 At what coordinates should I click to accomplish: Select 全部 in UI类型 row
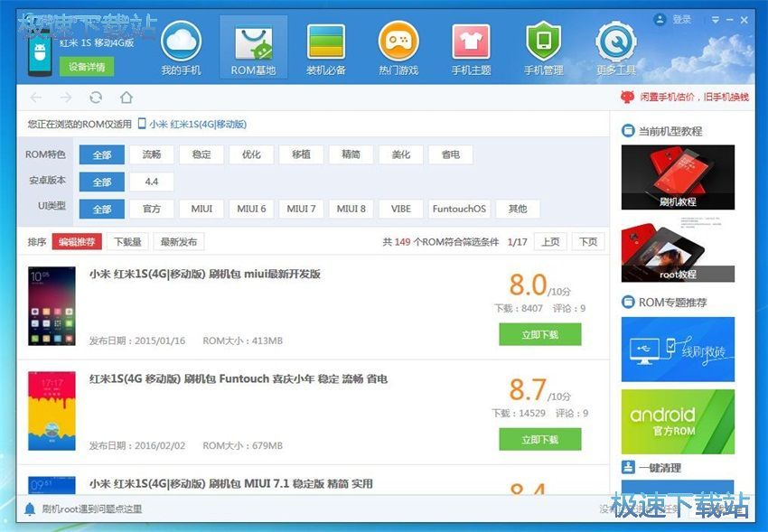click(102, 209)
